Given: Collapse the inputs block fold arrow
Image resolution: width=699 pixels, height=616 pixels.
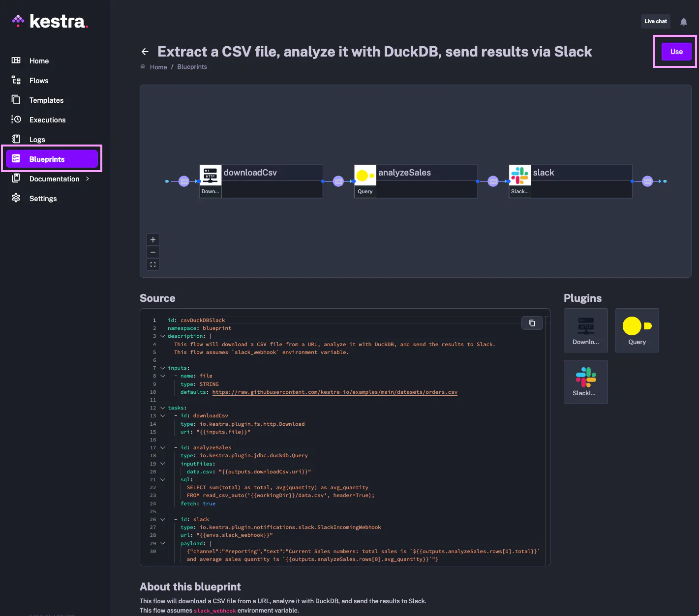Looking at the screenshot, I should pos(163,368).
